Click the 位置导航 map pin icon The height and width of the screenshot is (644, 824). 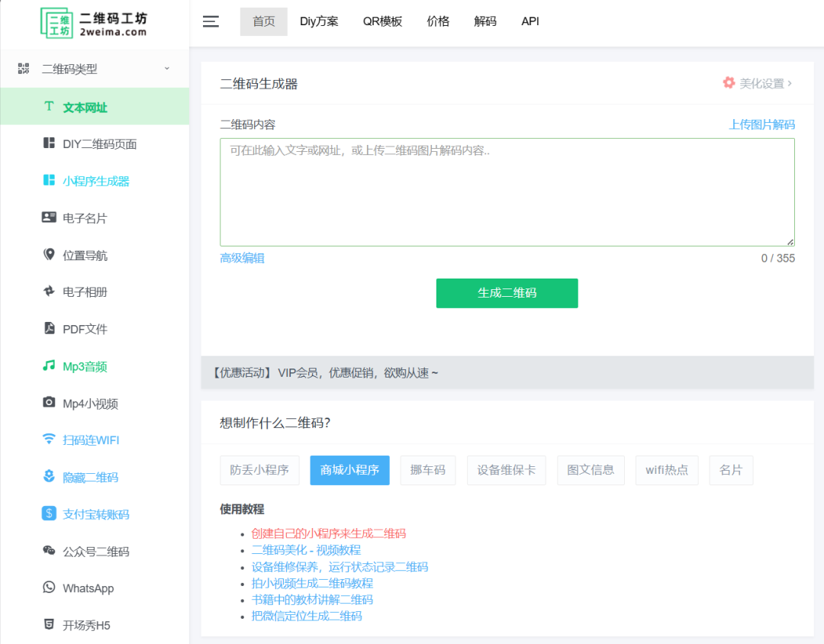49,255
